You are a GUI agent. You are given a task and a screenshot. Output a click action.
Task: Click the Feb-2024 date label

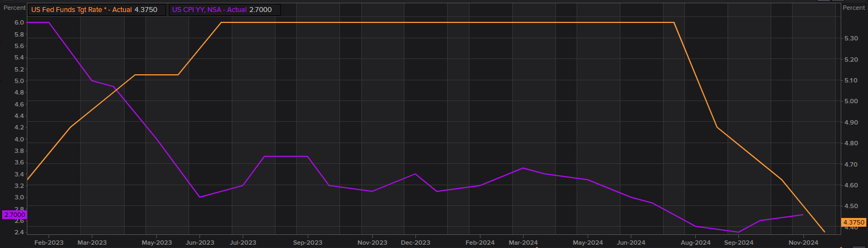click(480, 243)
